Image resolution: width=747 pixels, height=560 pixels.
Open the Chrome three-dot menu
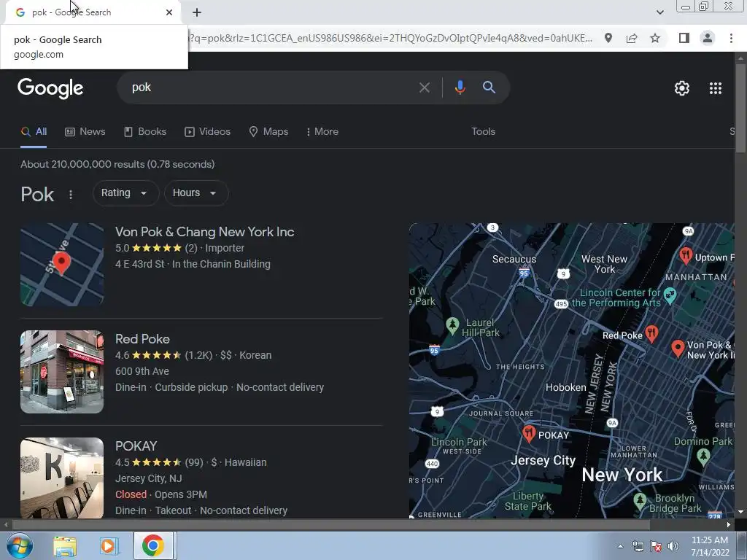click(x=731, y=38)
